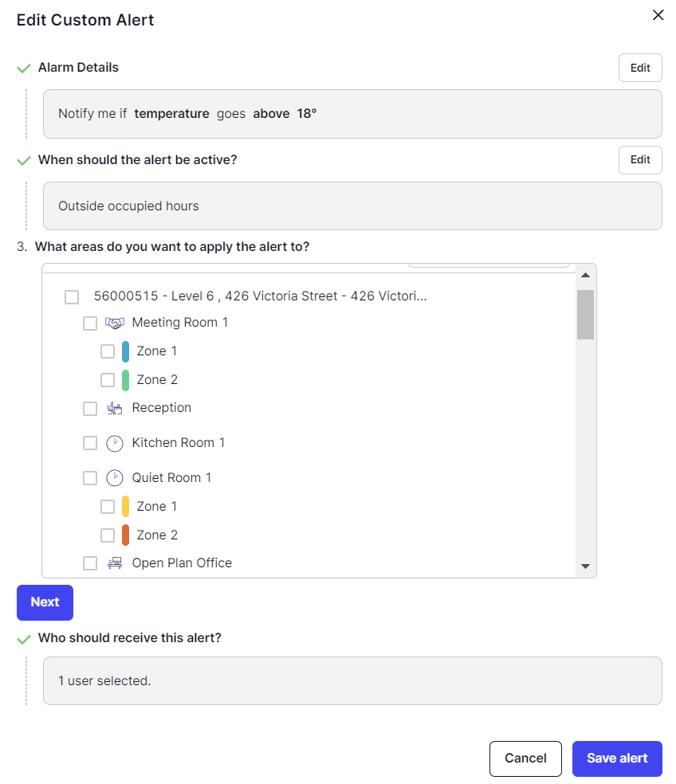Click the checkmark beside Who should receive this alert

click(24, 639)
